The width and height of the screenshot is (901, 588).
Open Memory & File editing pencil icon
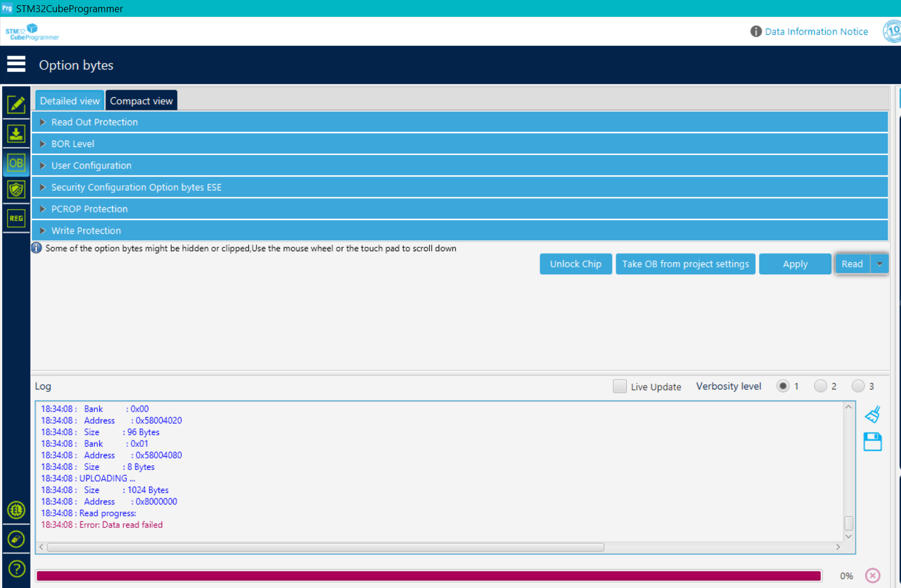pyautogui.click(x=16, y=105)
